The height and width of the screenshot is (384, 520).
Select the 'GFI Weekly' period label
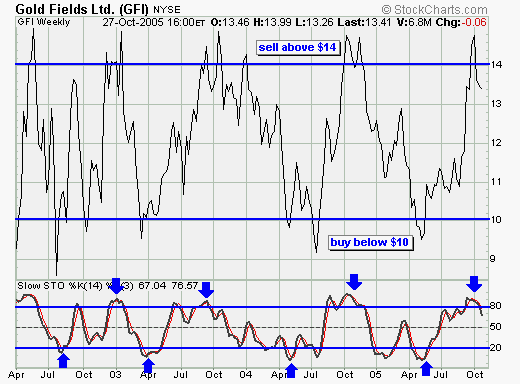[x=44, y=22]
